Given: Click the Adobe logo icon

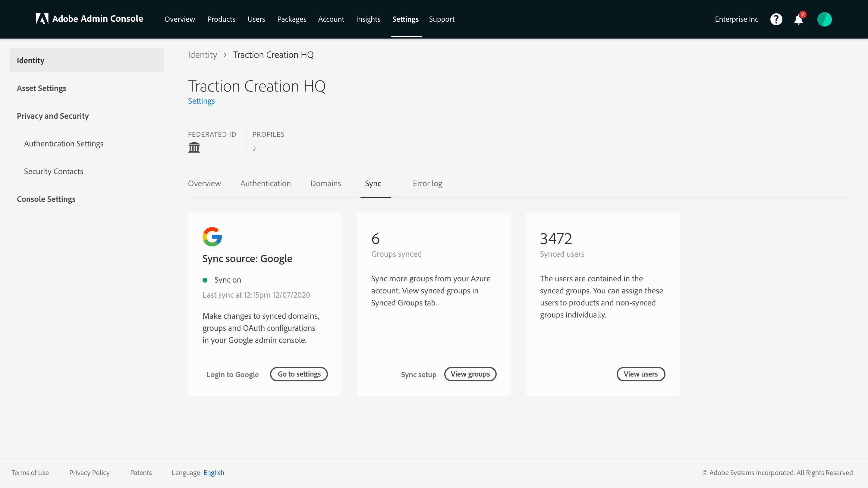Looking at the screenshot, I should [x=42, y=19].
